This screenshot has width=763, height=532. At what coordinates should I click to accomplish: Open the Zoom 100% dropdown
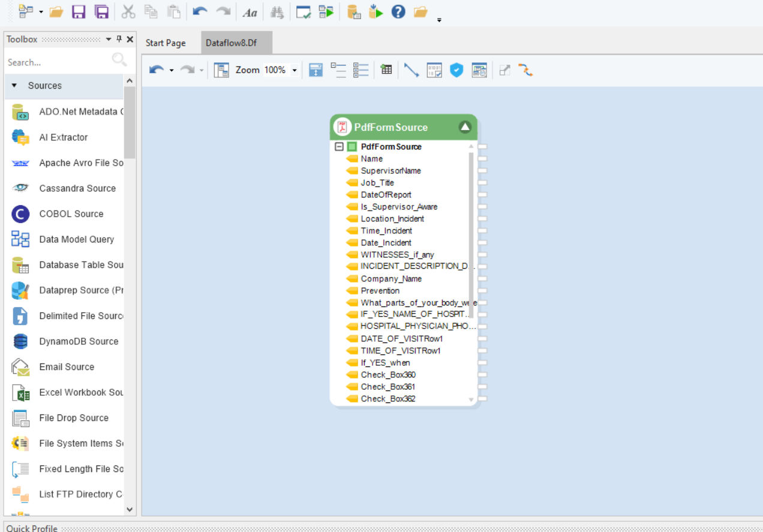tap(295, 70)
